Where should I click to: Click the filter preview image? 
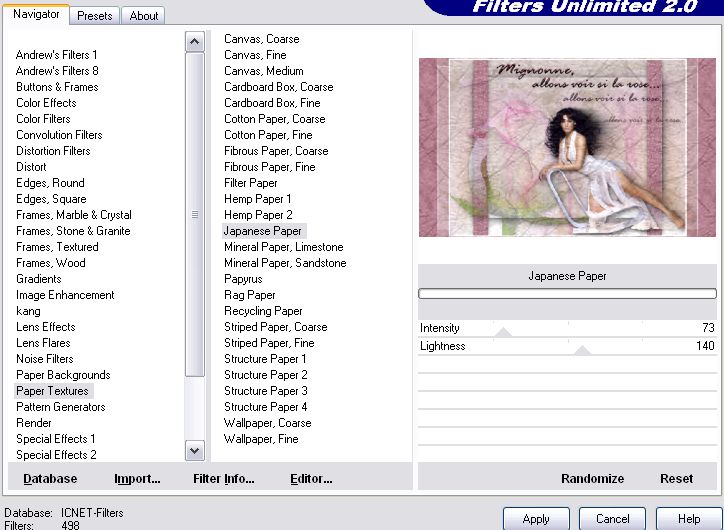point(567,147)
